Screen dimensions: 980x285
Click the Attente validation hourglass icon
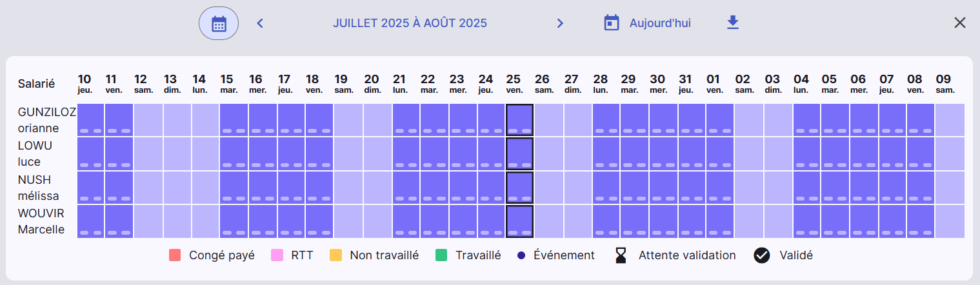tap(621, 256)
